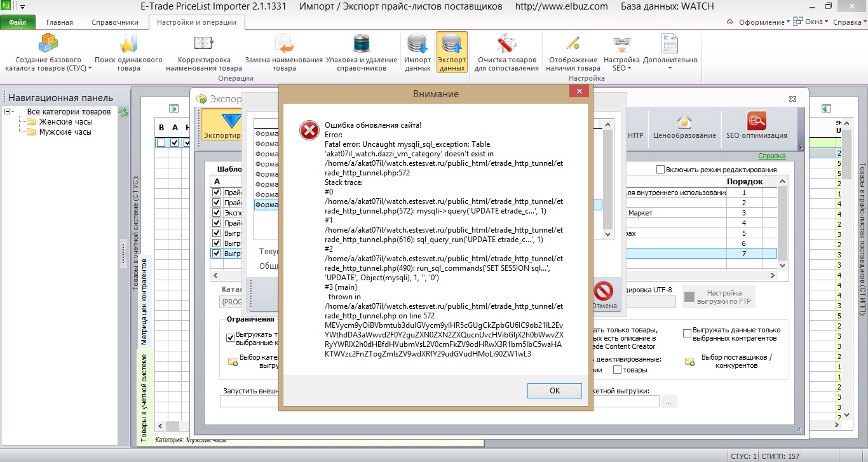This screenshot has width=868, height=462.
Task: Click the СТУС: 1 status bar entry
Action: click(x=744, y=456)
